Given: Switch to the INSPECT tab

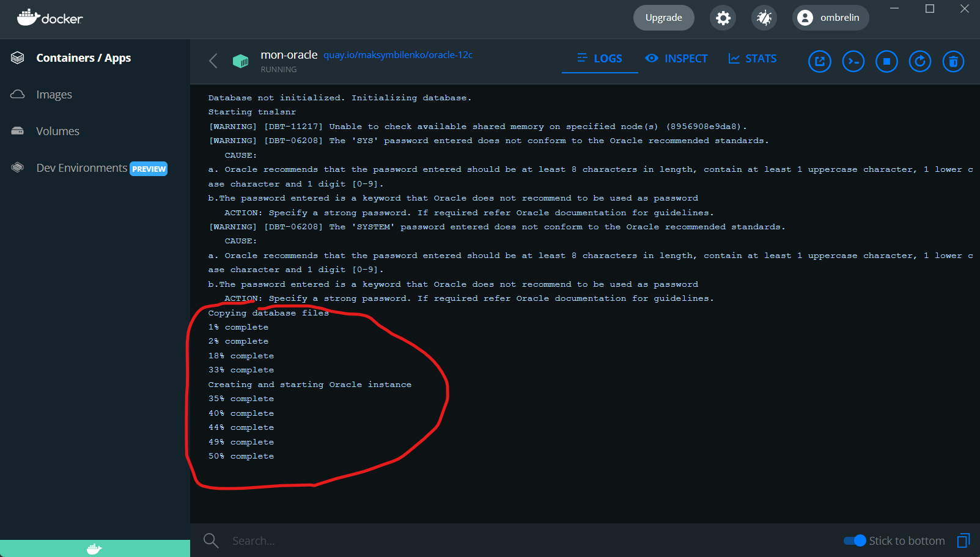Looking at the screenshot, I should (676, 59).
